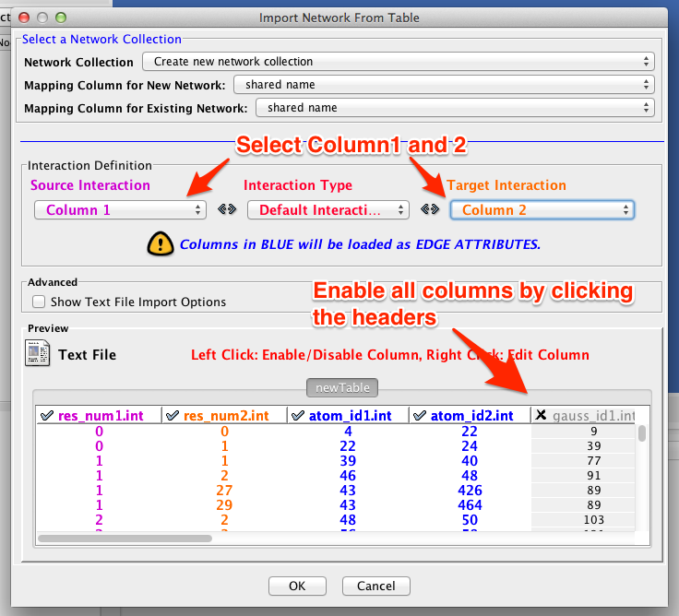The image size is (679, 616).
Task: Select the newTable tab
Action: pos(342,388)
